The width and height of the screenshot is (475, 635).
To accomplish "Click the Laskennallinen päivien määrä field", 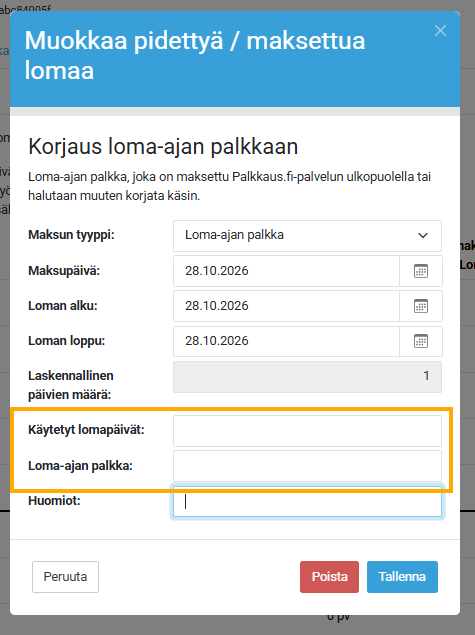I will click(307, 377).
